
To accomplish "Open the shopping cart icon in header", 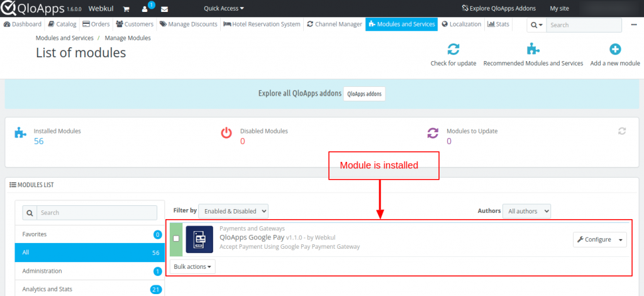I will 126,9.
